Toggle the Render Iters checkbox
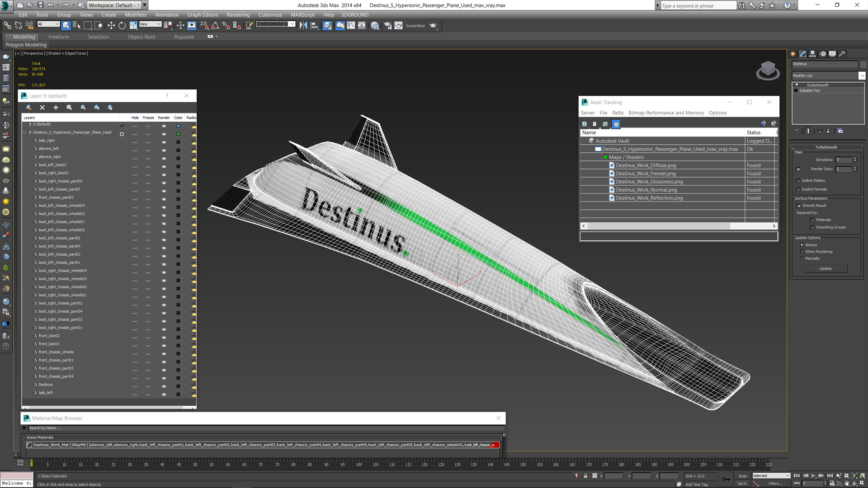868x488 pixels. [798, 169]
